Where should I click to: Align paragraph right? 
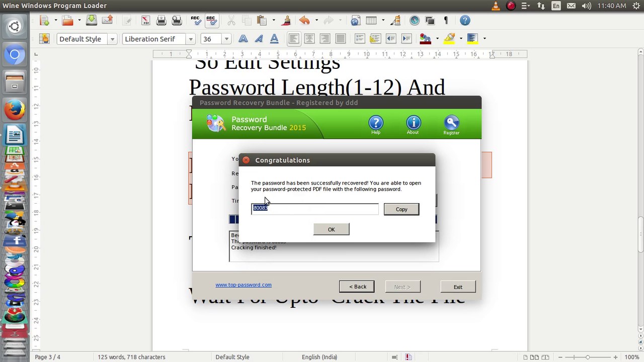click(325, 39)
